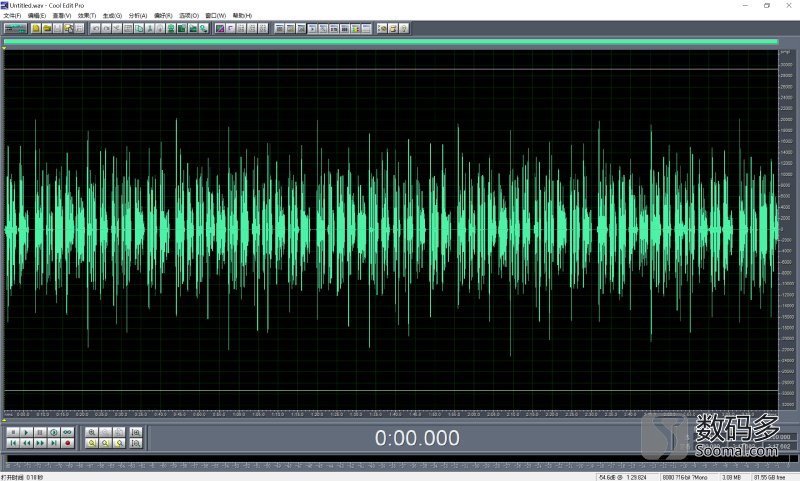Open the 效果(T) Effects menu
This screenshot has width=800, height=481.
pos(87,15)
